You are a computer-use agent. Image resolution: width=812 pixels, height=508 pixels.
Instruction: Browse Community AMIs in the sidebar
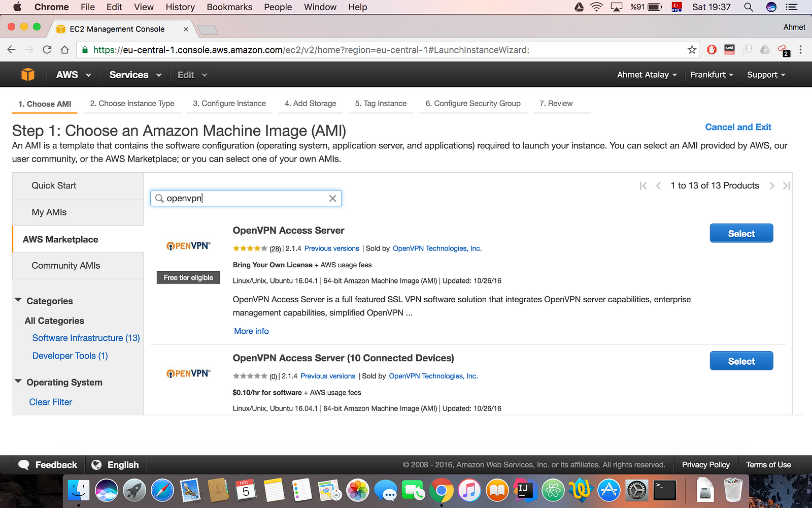(x=78, y=266)
